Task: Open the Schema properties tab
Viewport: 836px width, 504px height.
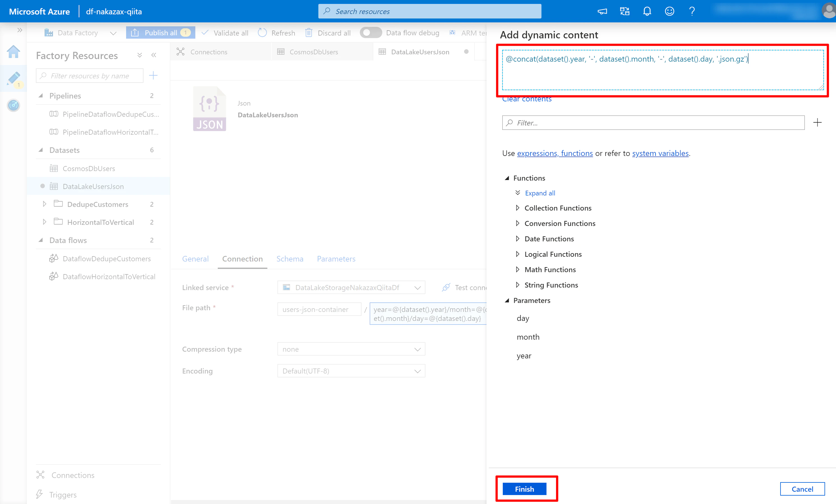Action: tap(290, 259)
